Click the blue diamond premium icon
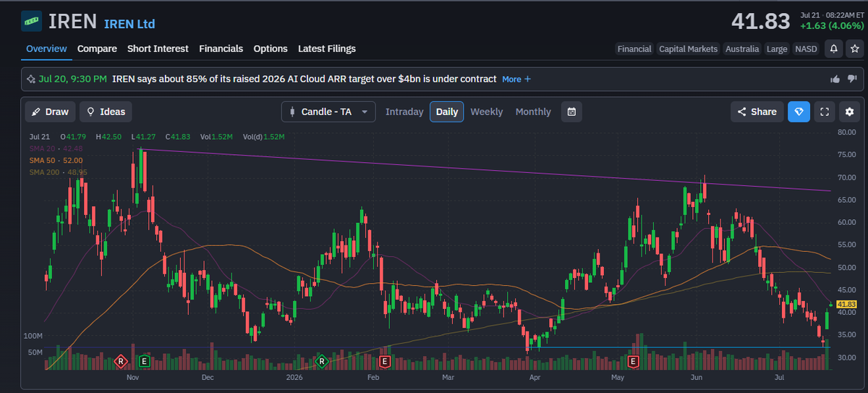This screenshot has width=868, height=393. (799, 111)
